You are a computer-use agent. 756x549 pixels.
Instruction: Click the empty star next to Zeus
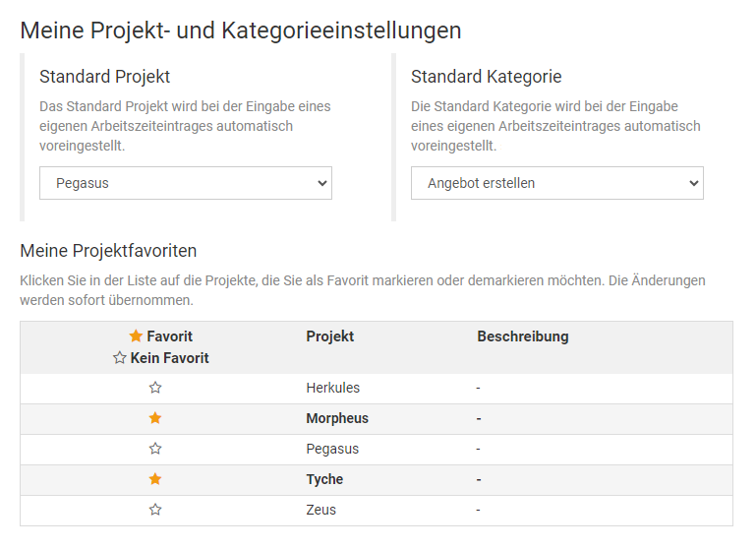tap(155, 511)
